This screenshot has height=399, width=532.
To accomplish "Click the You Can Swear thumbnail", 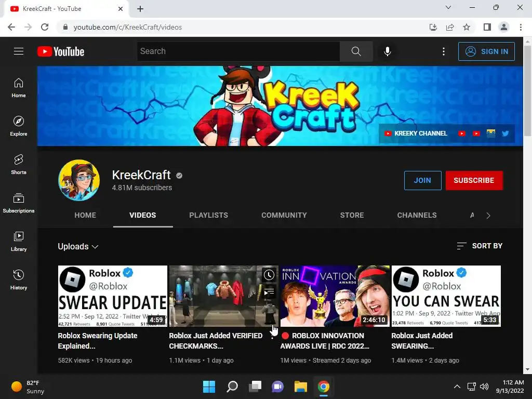I will pyautogui.click(x=446, y=296).
